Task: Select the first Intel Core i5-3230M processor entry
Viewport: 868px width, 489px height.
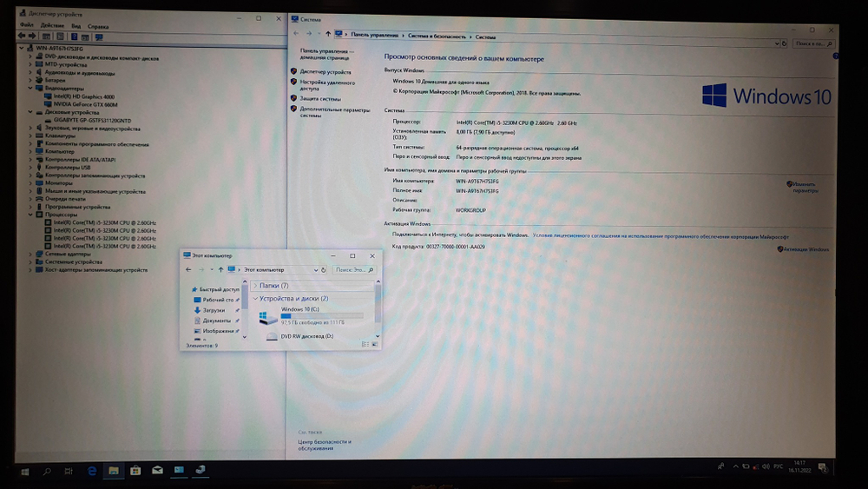Action: coord(105,222)
